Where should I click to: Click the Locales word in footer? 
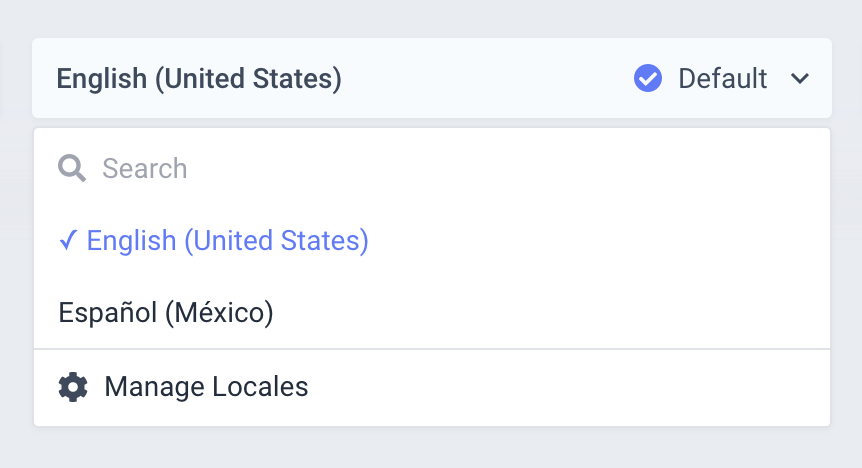click(x=260, y=387)
